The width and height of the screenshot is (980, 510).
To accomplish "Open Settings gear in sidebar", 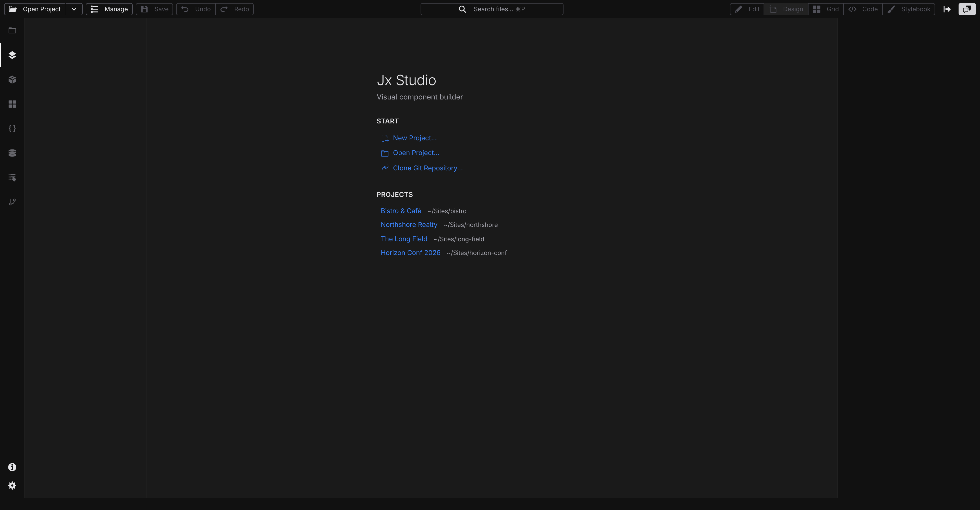I will click(12, 486).
